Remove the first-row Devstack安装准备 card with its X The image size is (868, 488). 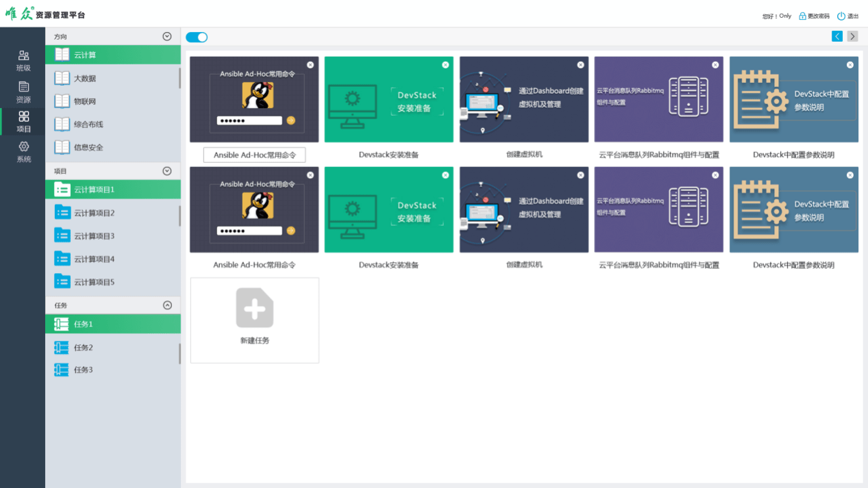click(445, 65)
